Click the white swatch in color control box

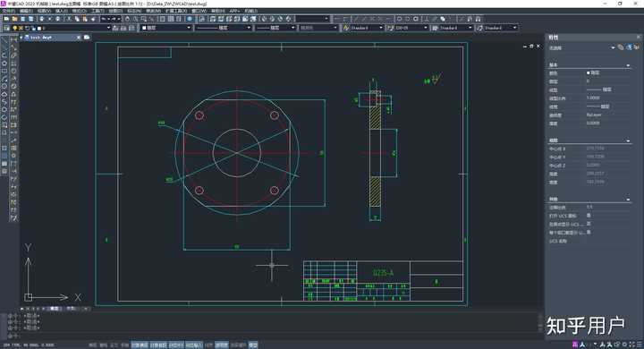click(x=144, y=28)
